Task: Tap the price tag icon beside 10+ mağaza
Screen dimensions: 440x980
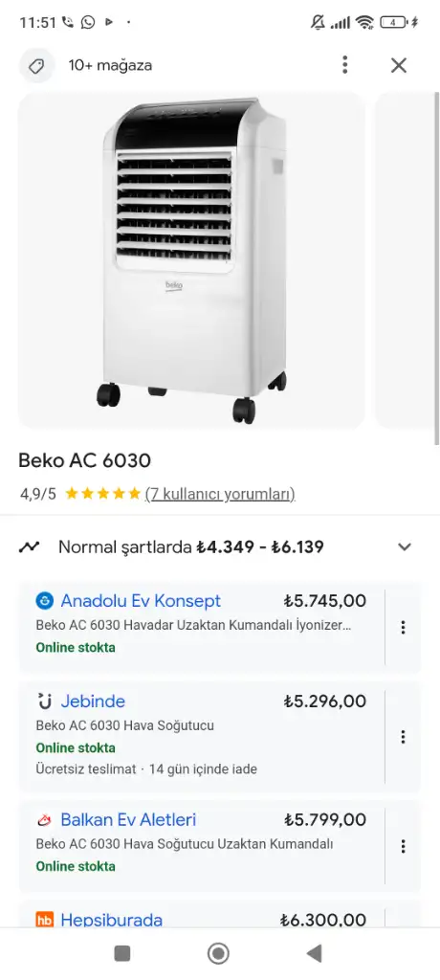Action: tap(36, 66)
